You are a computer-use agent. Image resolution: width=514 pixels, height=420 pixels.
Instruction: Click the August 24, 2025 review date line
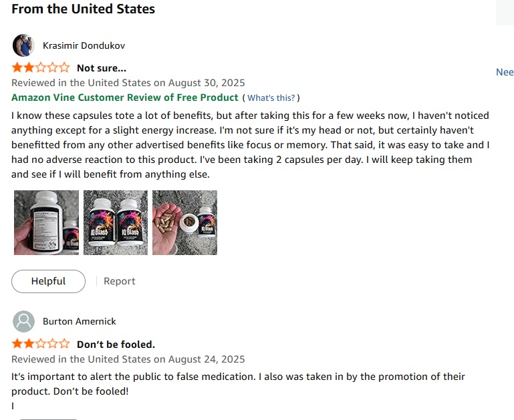128,359
